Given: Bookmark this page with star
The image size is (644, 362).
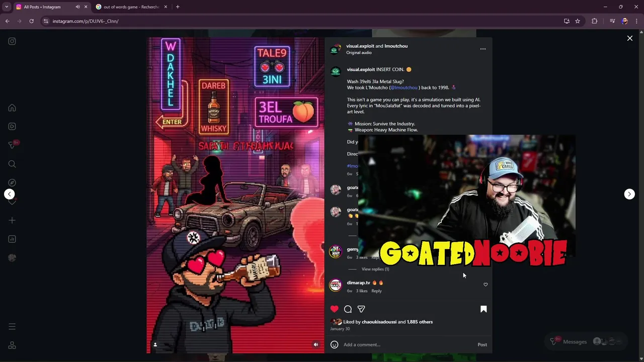Looking at the screenshot, I should 578,21.
